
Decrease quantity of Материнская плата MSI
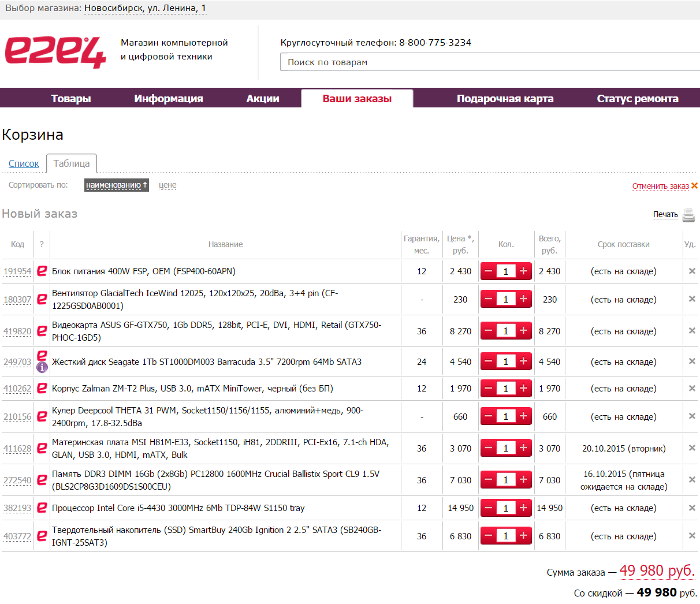pyautogui.click(x=489, y=448)
